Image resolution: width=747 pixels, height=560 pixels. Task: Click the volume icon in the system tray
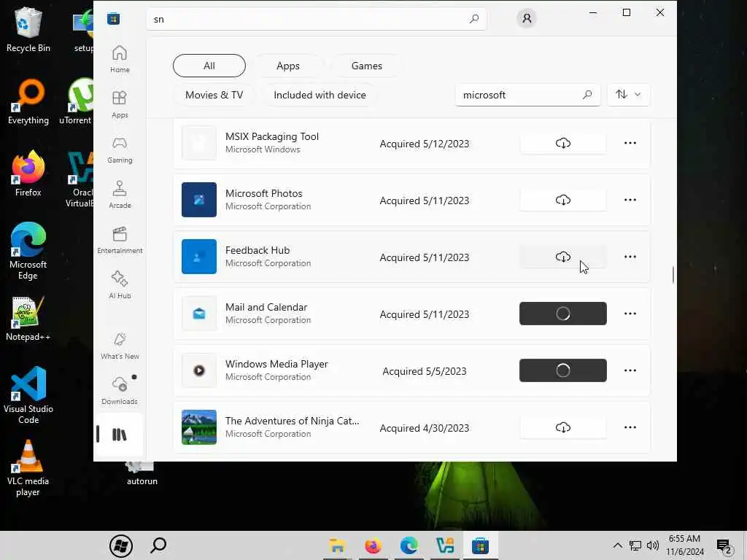pyautogui.click(x=653, y=545)
